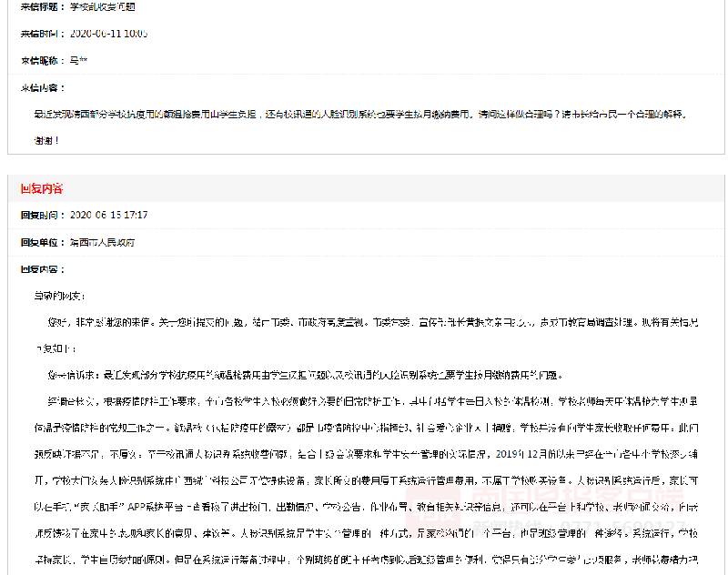The image size is (728, 575).
Task: Click the red 回复内容 section header
Action: pyautogui.click(x=42, y=188)
